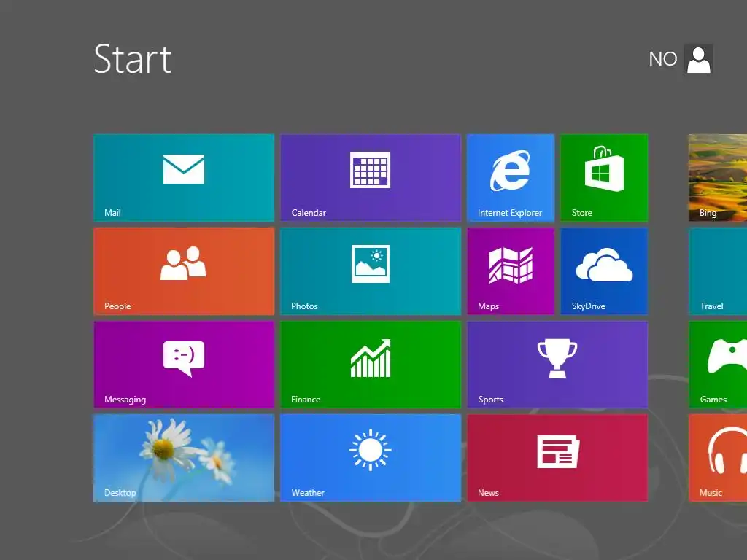Screen dimensions: 747x560
Task: Open the Photos tile picture icon
Action: [x=370, y=264]
